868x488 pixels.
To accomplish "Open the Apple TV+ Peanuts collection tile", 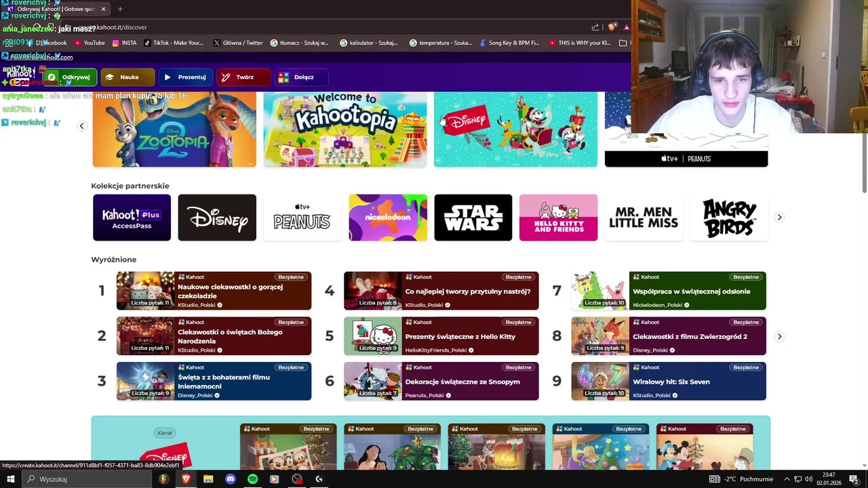I will 302,218.
